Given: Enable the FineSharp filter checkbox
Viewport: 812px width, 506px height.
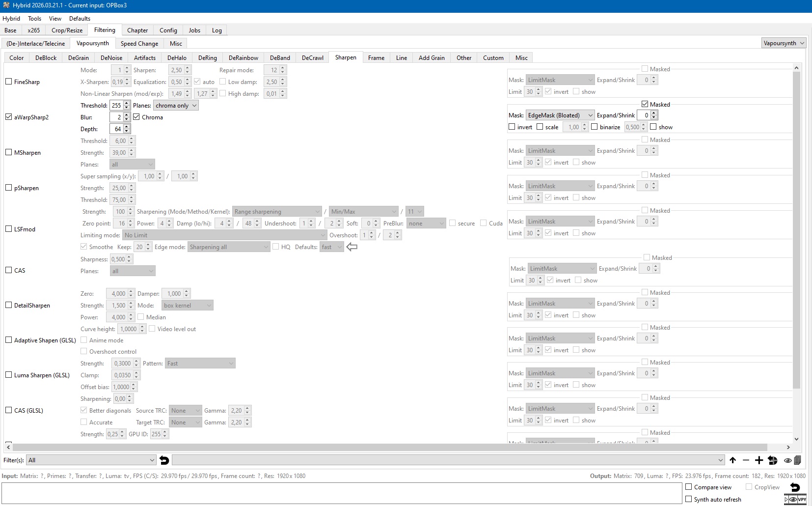Looking at the screenshot, I should click(x=9, y=82).
